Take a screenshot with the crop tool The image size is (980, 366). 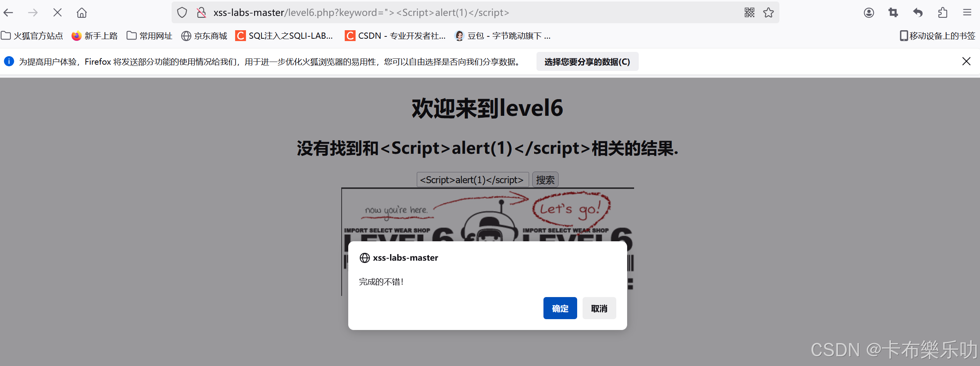893,13
